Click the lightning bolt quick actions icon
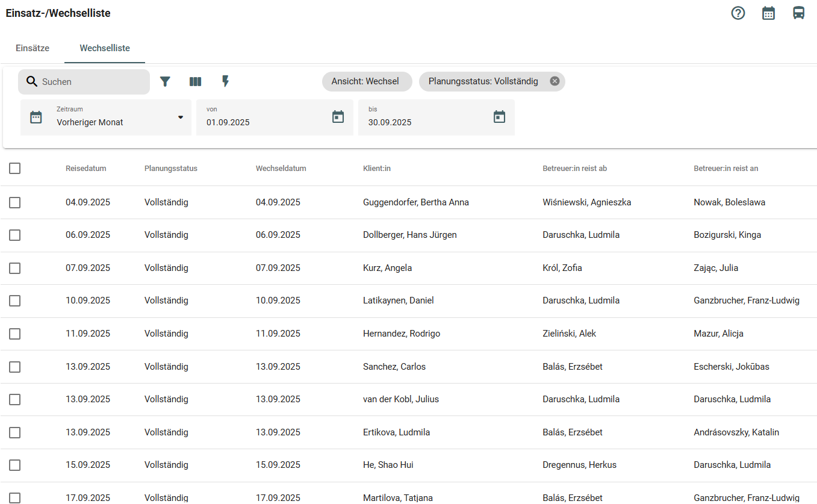This screenshot has width=817, height=504. [x=225, y=81]
